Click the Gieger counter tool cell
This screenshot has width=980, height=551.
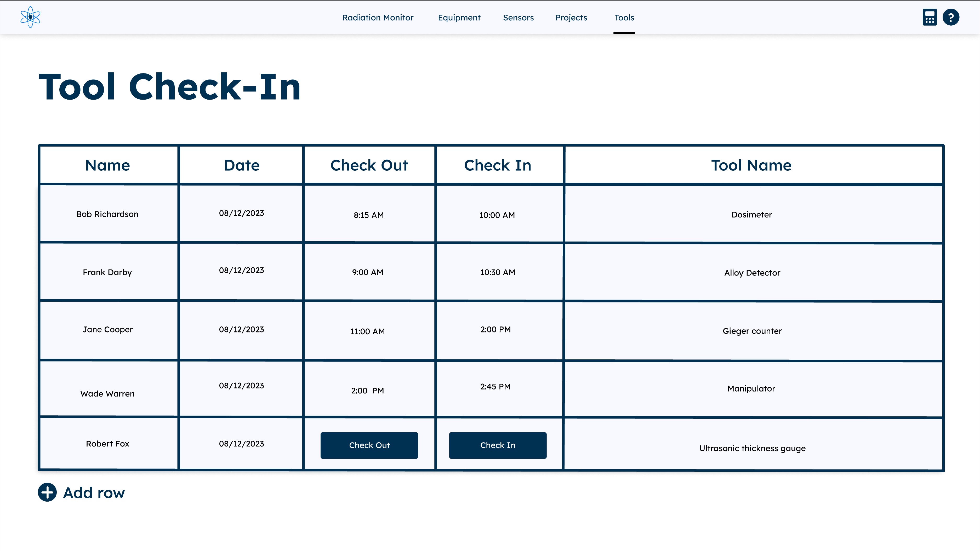[x=752, y=331]
